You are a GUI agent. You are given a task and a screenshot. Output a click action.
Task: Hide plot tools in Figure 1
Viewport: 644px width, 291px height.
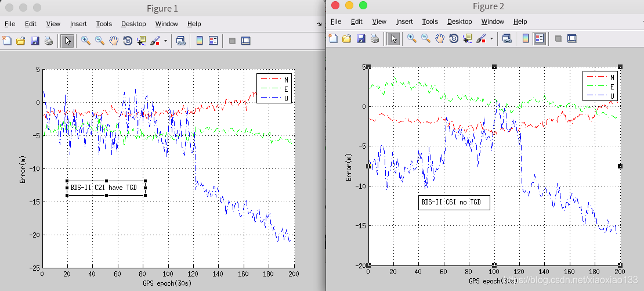(232, 41)
